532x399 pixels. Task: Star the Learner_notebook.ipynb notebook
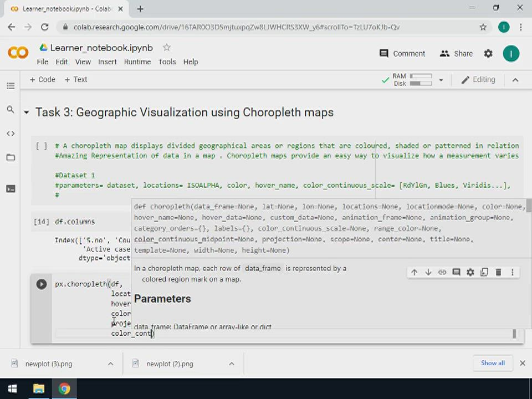pos(166,48)
